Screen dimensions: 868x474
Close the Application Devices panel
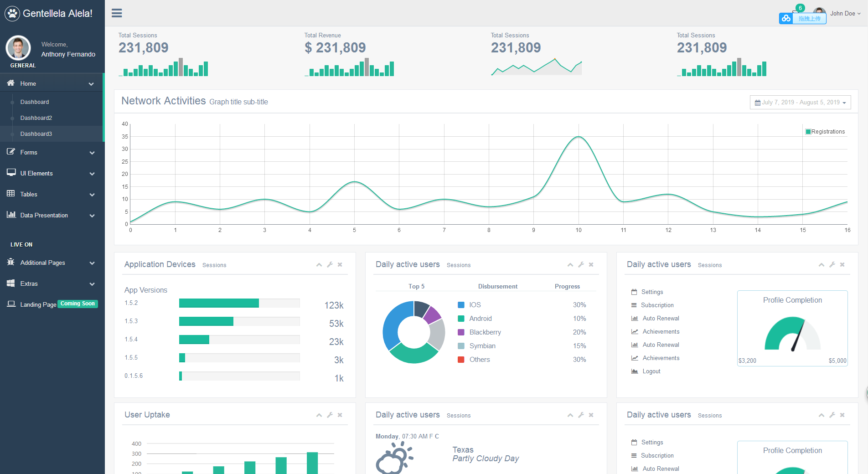coord(340,264)
